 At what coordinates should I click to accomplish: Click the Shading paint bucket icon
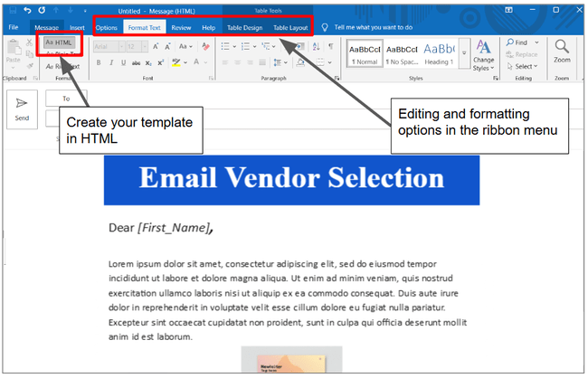300,62
